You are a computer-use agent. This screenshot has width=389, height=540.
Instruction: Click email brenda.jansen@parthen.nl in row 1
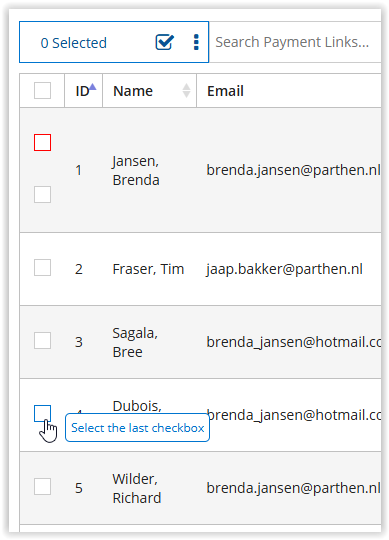(x=294, y=170)
